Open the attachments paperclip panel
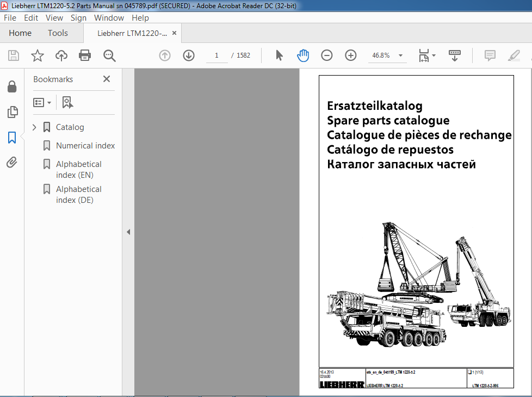The width and height of the screenshot is (532, 397). pos(12,163)
